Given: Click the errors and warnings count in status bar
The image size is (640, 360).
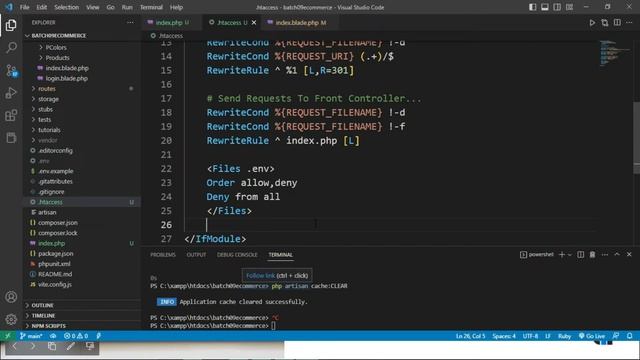Looking at the screenshot, I should [x=76, y=336].
